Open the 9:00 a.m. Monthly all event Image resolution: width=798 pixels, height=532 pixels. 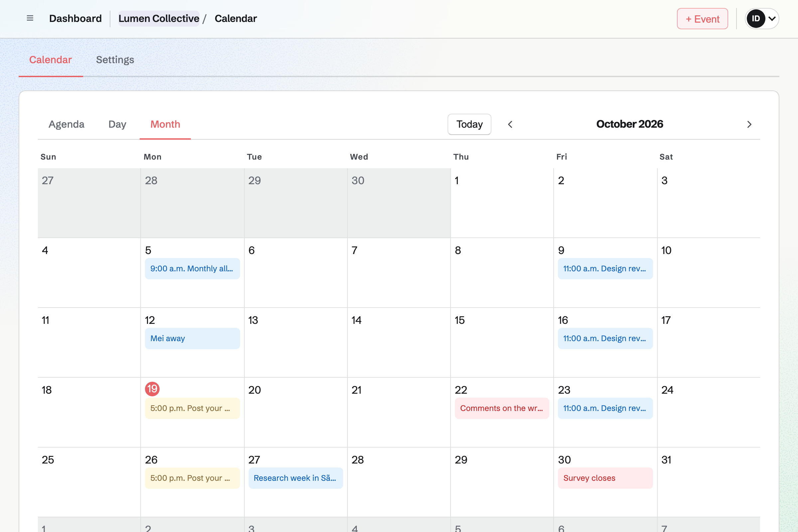193,268
